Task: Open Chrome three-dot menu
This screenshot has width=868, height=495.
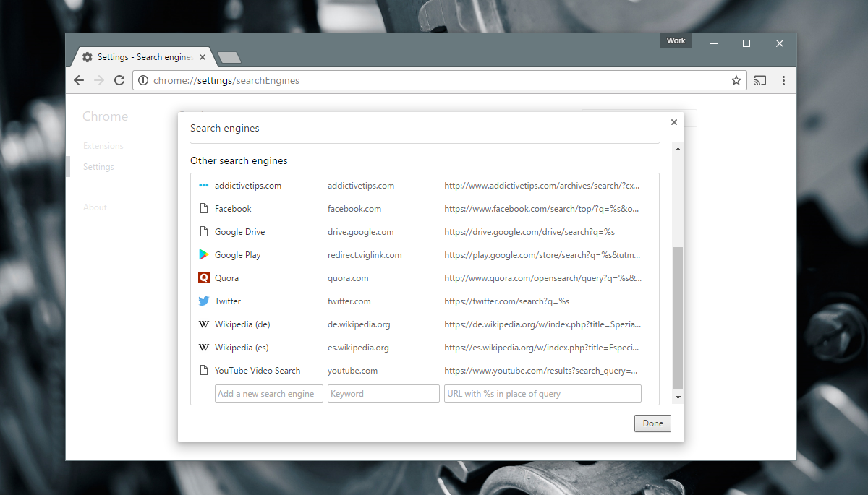Action: [x=783, y=80]
